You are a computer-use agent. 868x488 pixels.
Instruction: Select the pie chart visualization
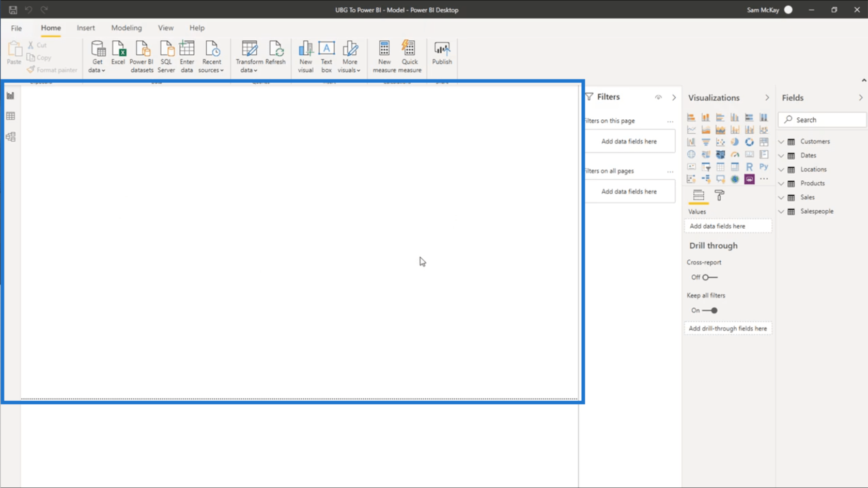click(x=735, y=142)
